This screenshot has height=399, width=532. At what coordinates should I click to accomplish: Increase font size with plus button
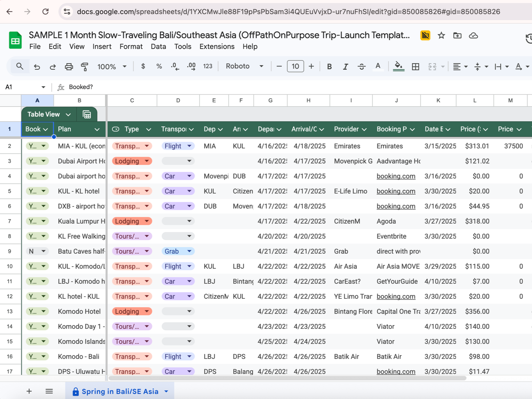(311, 66)
